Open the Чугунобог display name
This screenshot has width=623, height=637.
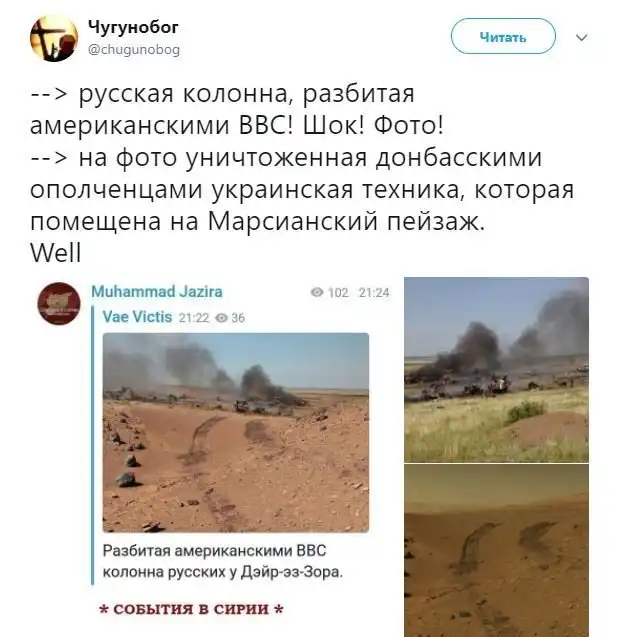133,27
